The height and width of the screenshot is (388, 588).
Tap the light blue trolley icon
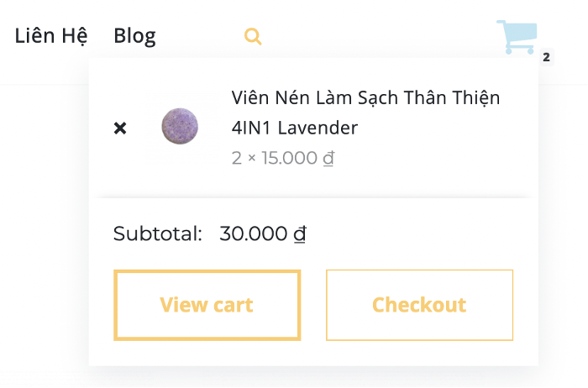[517, 37]
